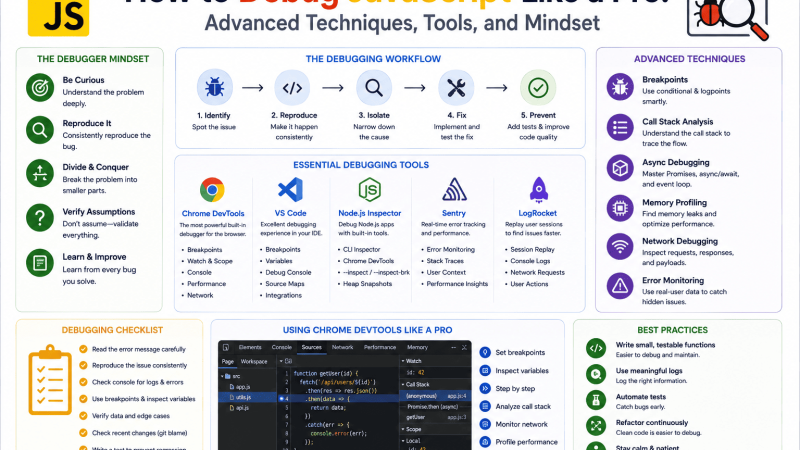The height and width of the screenshot is (450, 800).
Task: Toggle check for Reproduce the issue consistently
Action: (83, 365)
